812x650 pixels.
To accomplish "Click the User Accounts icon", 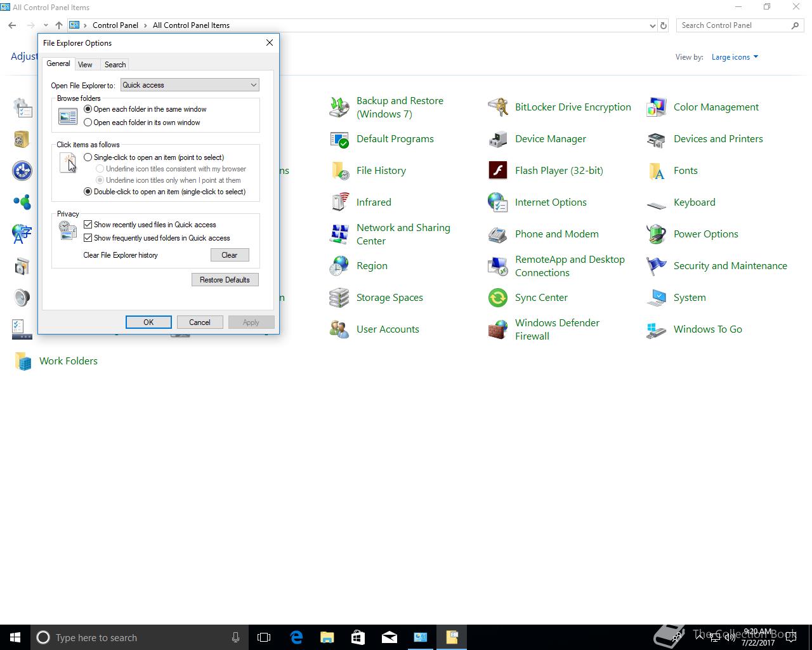I will tap(339, 329).
